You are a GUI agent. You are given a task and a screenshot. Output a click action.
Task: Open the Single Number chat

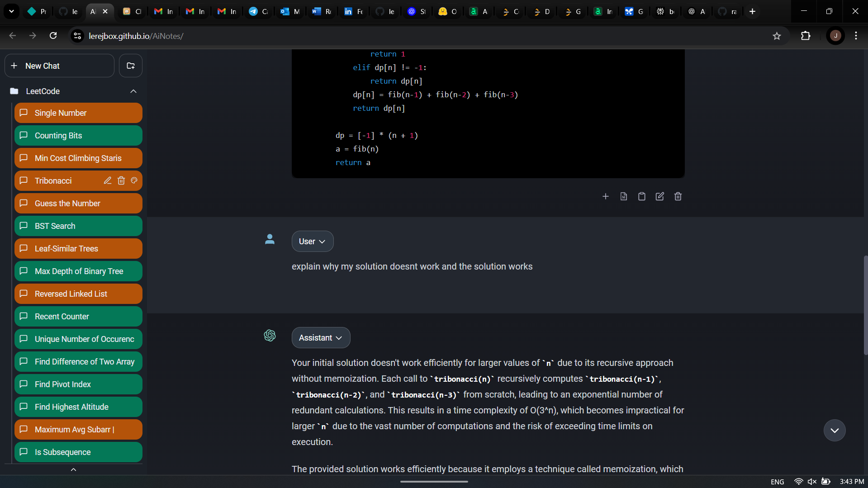[x=78, y=113]
